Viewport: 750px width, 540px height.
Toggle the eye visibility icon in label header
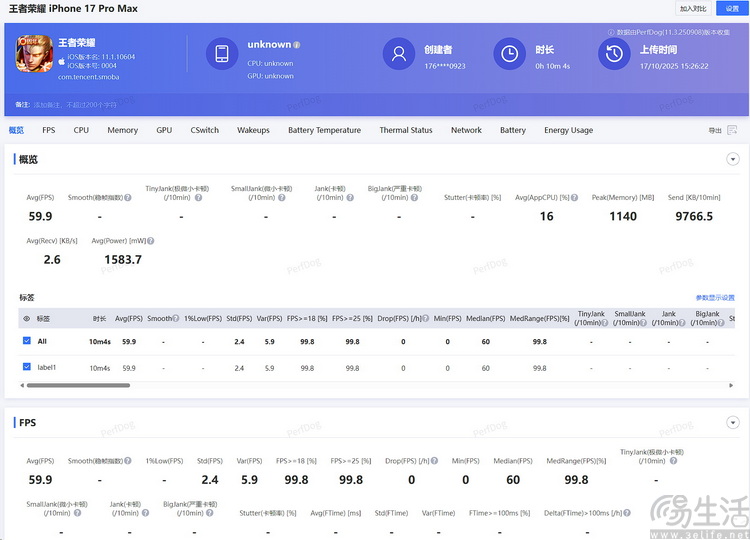[26, 318]
